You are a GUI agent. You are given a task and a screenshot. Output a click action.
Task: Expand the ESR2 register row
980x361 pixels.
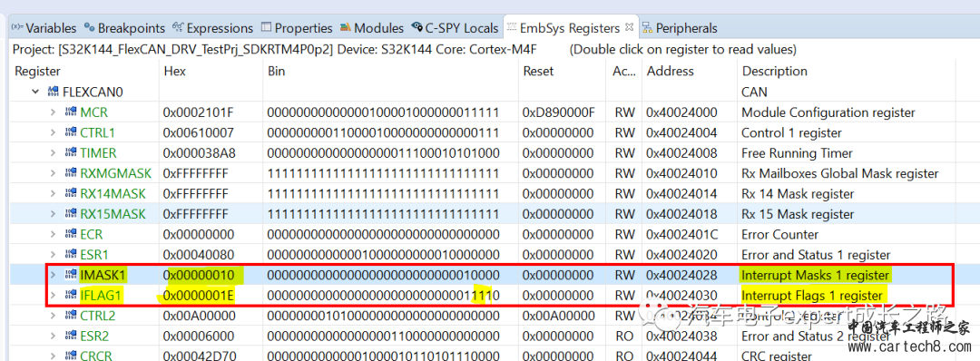[54, 336]
